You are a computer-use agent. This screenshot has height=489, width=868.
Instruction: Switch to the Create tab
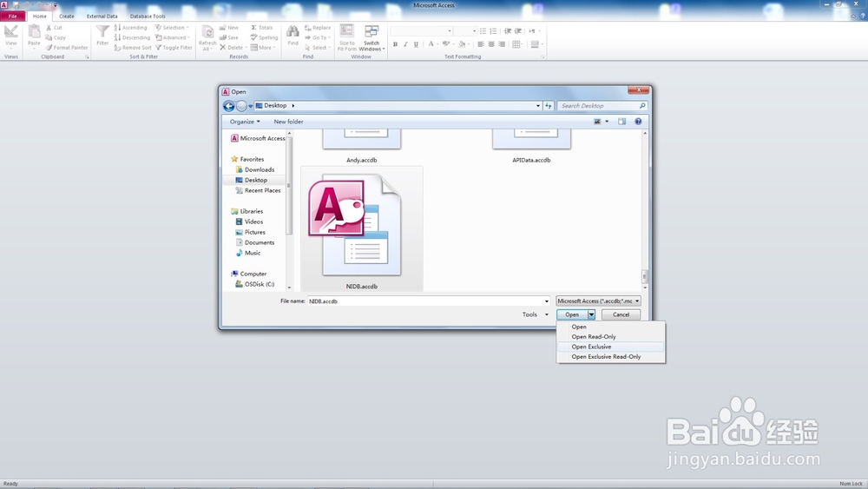click(67, 16)
